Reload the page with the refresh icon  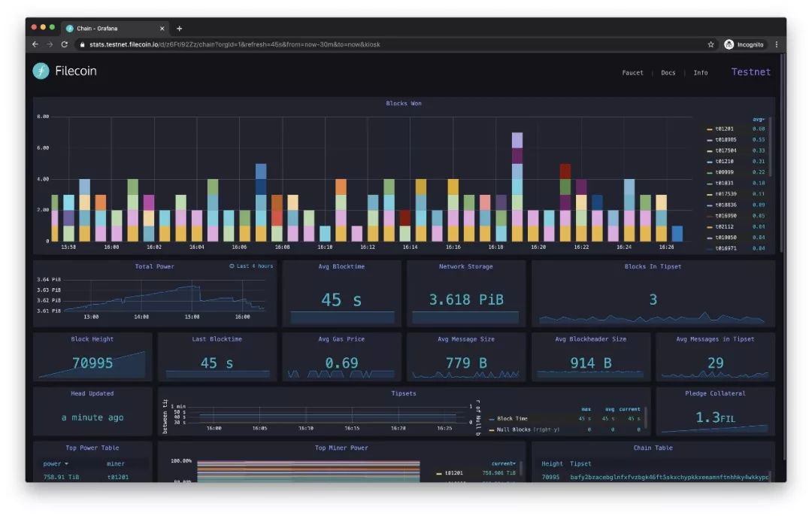[65, 44]
